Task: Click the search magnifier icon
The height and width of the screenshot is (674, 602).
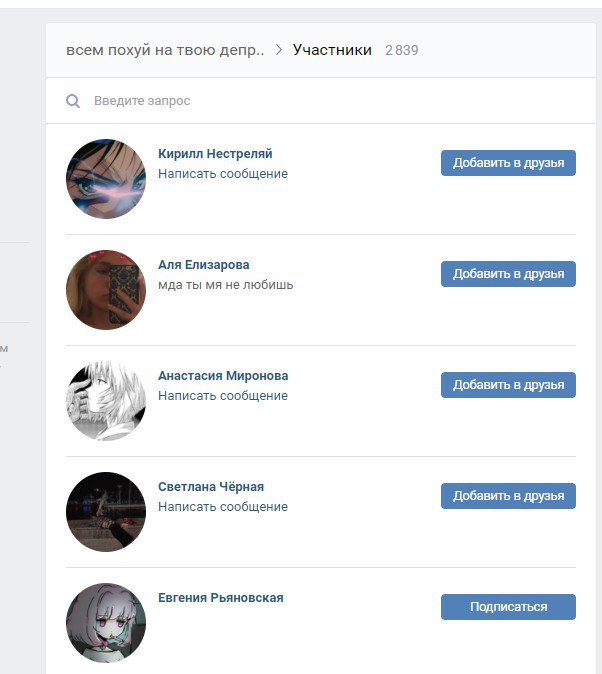Action: [x=73, y=101]
